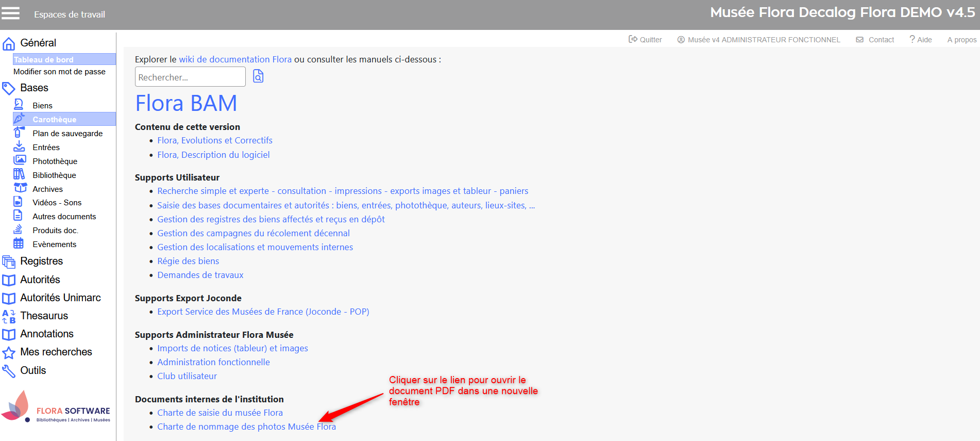Click the Entrées download icon
Viewport: 980px width, 441px height.
click(19, 146)
